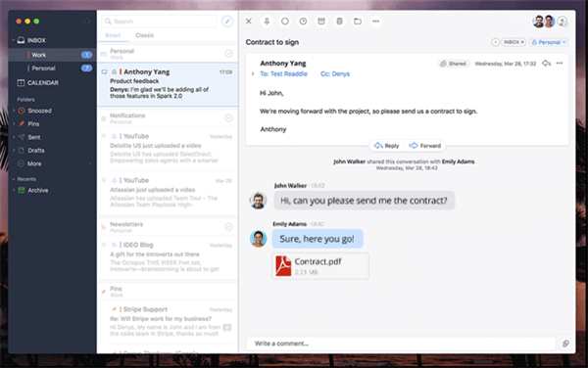
Task: Delete the email with the trash icon
Action: pyautogui.click(x=339, y=22)
